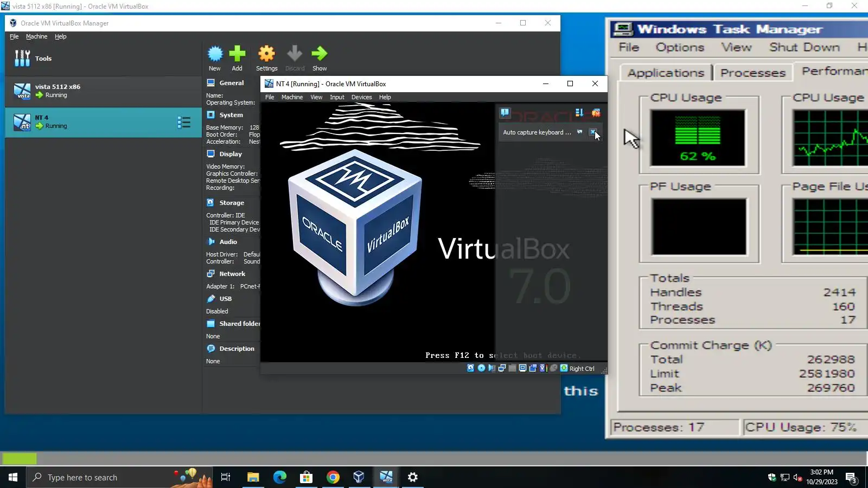
Task: Click the shared folders status bar icon
Action: click(x=512, y=368)
